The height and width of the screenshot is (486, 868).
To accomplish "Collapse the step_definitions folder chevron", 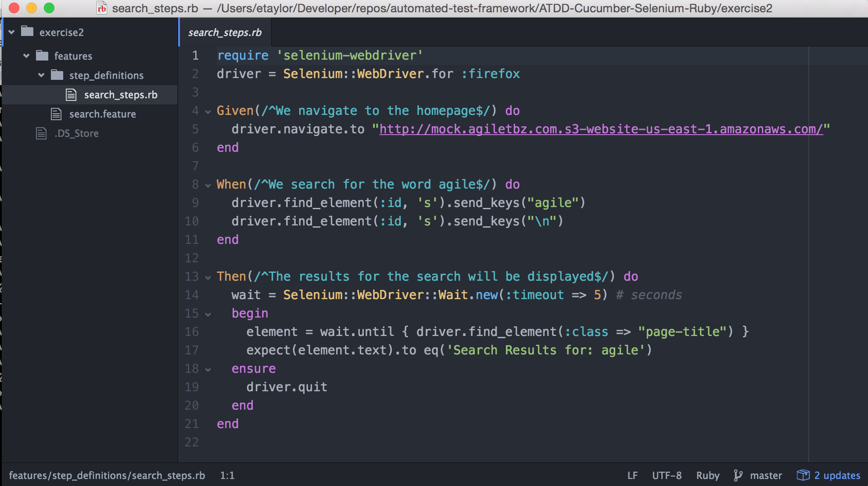I will (x=41, y=75).
